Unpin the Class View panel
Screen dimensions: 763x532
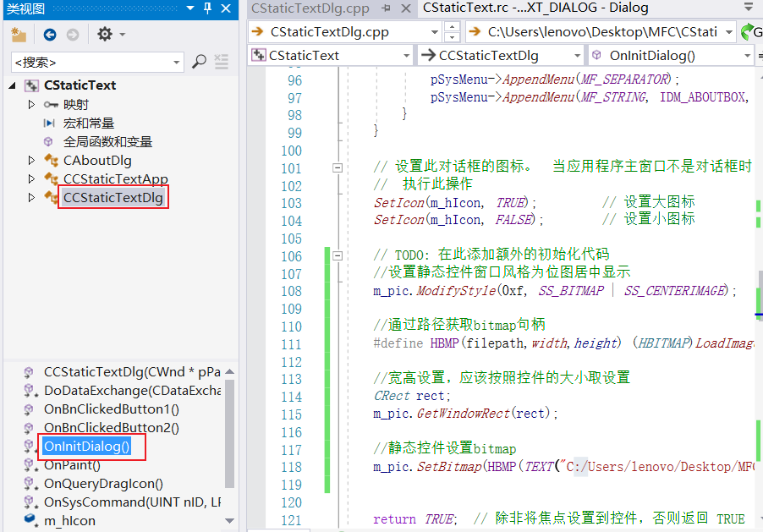206,9
